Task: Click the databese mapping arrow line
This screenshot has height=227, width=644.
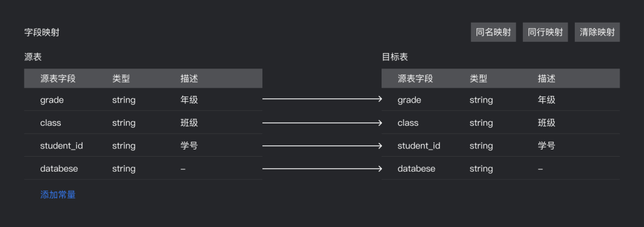Action: (x=322, y=169)
